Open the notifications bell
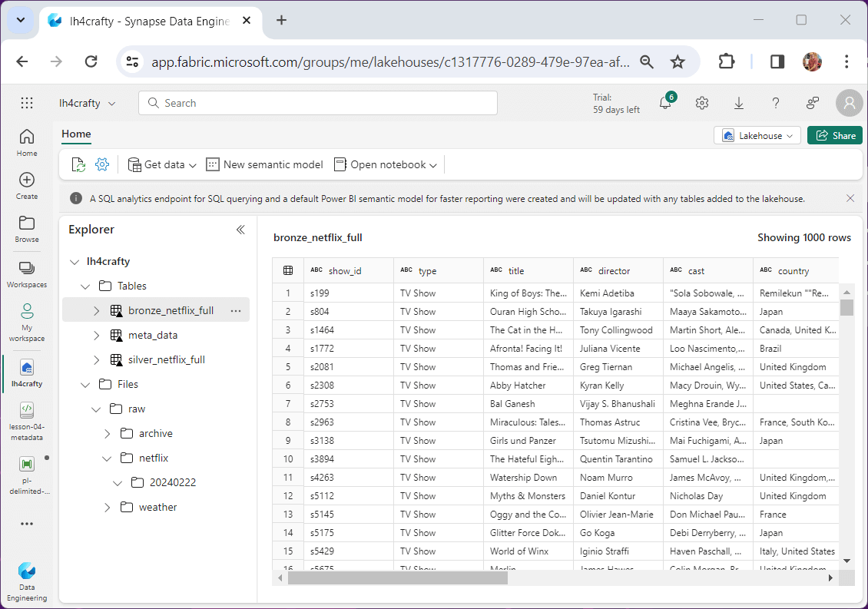This screenshot has height=609, width=868. point(665,103)
